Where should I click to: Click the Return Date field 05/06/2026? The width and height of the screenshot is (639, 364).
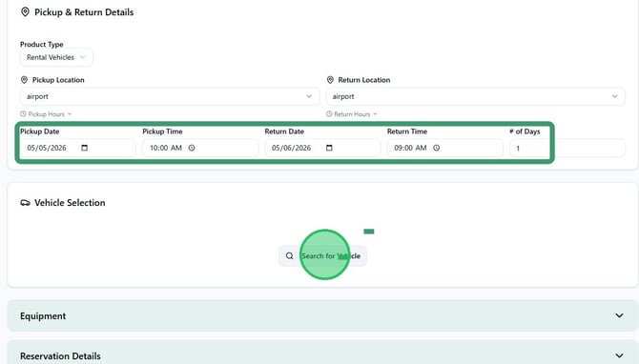pyautogui.click(x=322, y=148)
